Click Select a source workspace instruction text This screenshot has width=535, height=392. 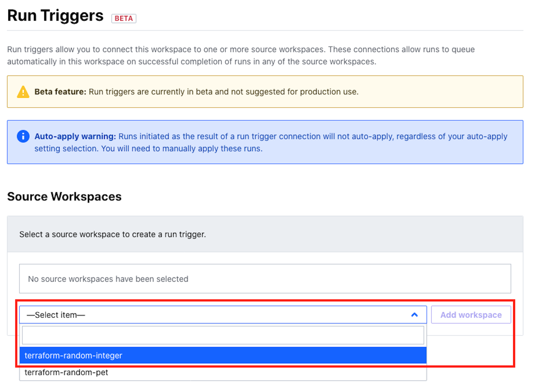(113, 234)
